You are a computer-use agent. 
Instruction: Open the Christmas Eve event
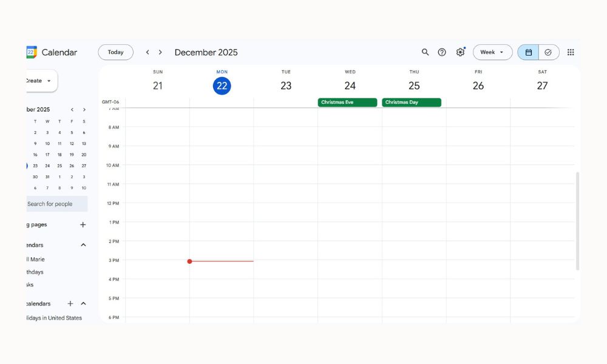(347, 103)
